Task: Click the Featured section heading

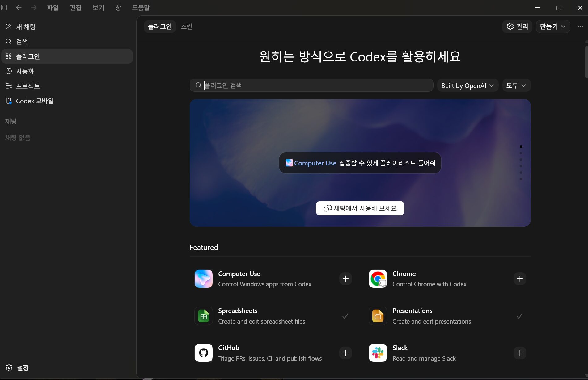Action: coord(204,248)
